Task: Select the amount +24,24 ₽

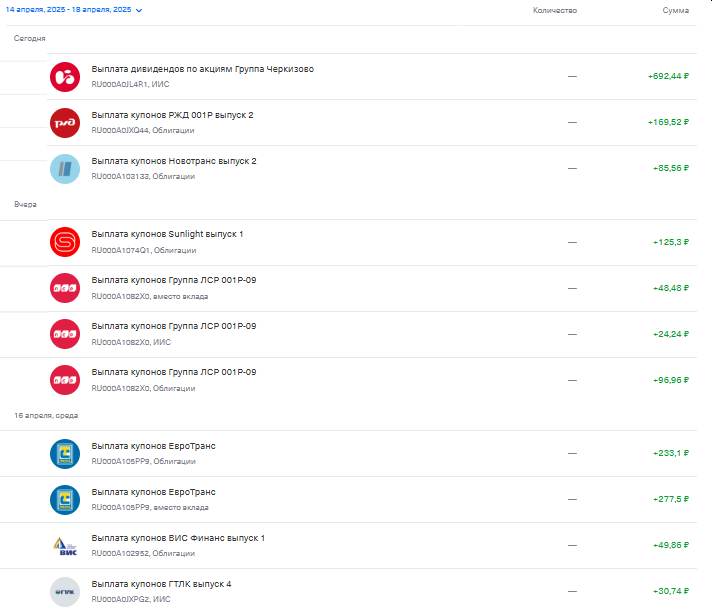Action: [671, 334]
